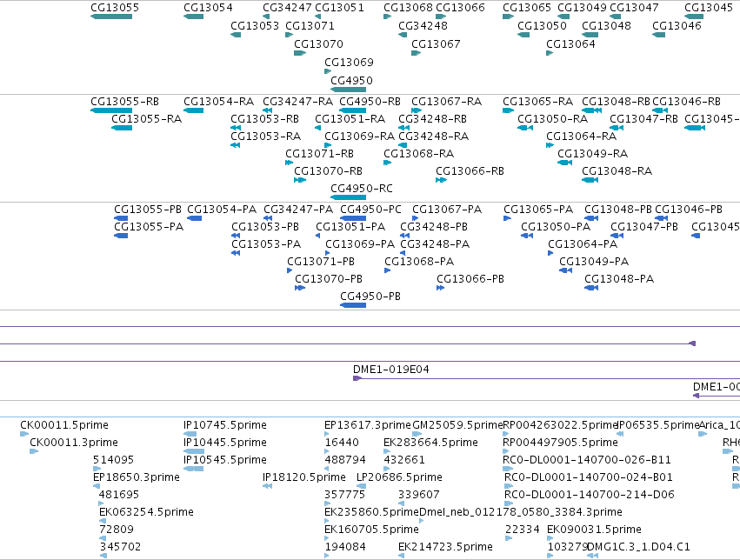
Task: Open gene label CG34248
Action: coord(423,25)
